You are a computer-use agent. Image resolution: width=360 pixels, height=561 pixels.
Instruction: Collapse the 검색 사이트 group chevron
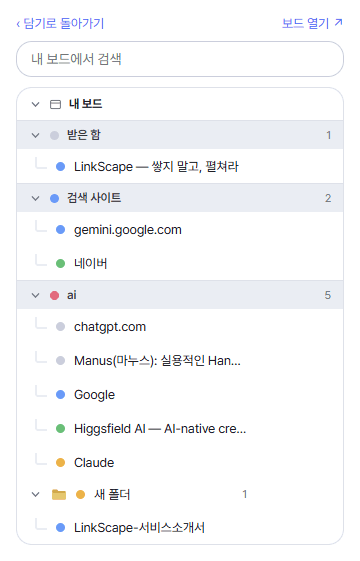(35, 199)
